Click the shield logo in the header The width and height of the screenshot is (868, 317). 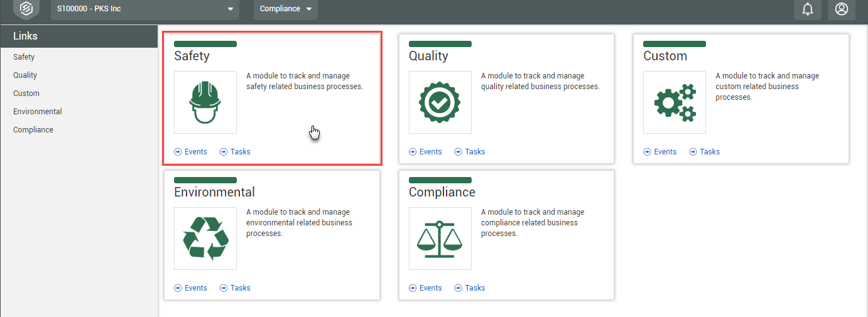[26, 9]
